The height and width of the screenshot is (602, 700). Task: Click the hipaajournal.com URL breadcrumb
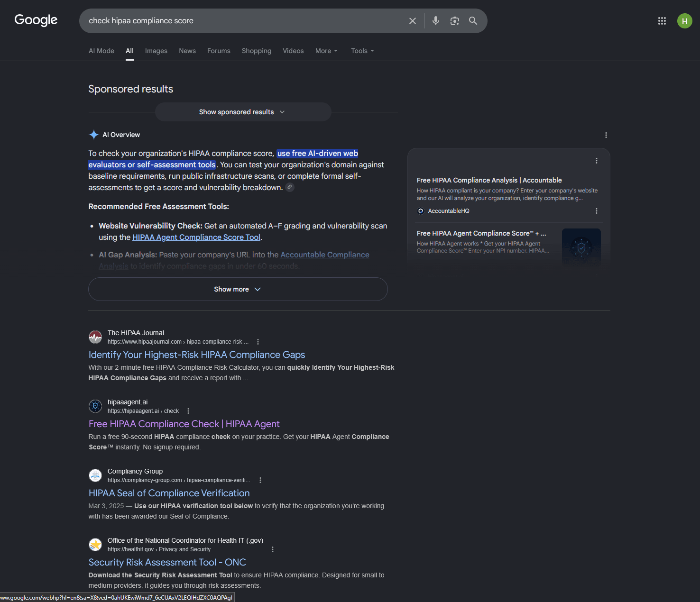pyautogui.click(x=178, y=342)
